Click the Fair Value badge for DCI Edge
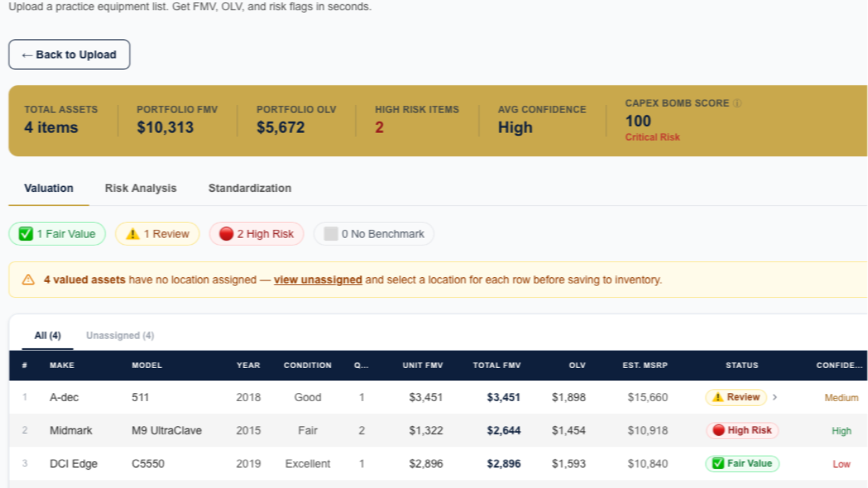 tap(743, 464)
